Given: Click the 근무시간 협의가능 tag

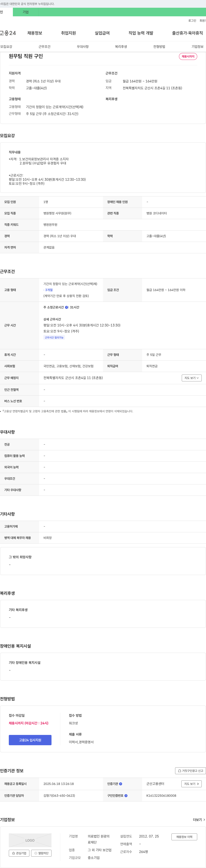Looking at the screenshot, I should [x=54, y=337].
